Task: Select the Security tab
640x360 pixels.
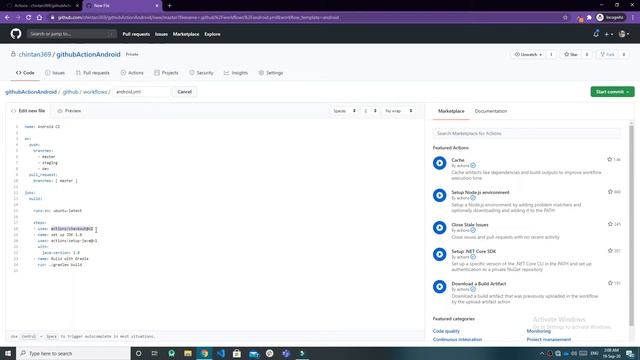Action: pos(201,73)
